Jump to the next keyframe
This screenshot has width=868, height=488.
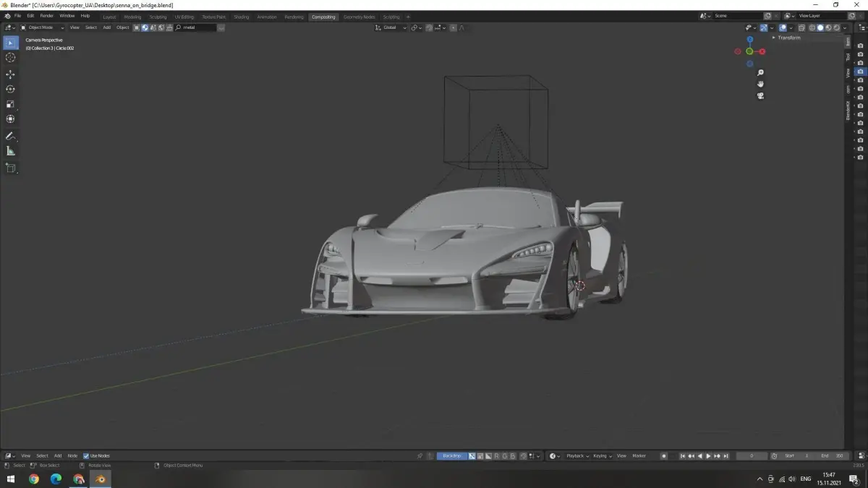point(717,456)
